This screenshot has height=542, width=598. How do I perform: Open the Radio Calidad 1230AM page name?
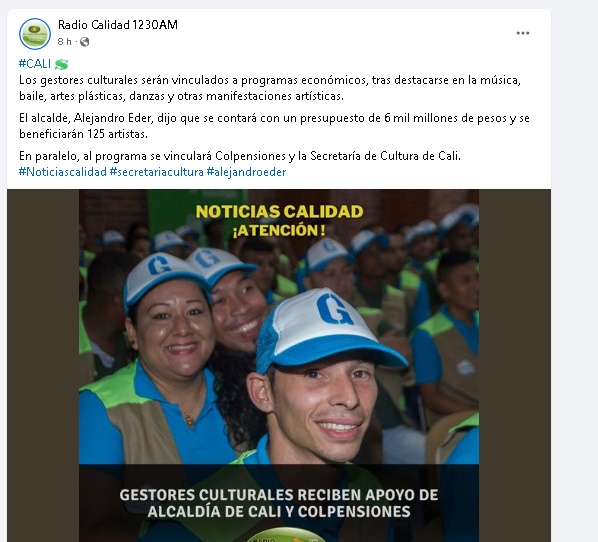(x=118, y=25)
